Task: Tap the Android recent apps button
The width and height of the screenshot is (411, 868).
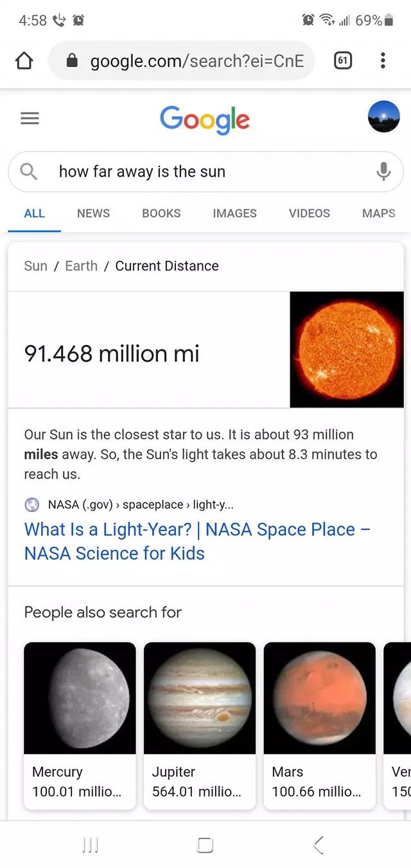Action: click(x=91, y=845)
